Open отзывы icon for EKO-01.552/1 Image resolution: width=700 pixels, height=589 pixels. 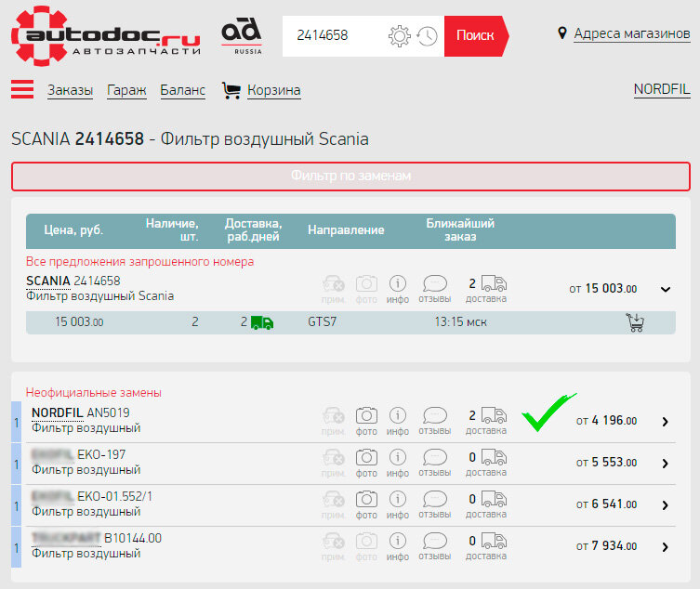pyautogui.click(x=435, y=505)
